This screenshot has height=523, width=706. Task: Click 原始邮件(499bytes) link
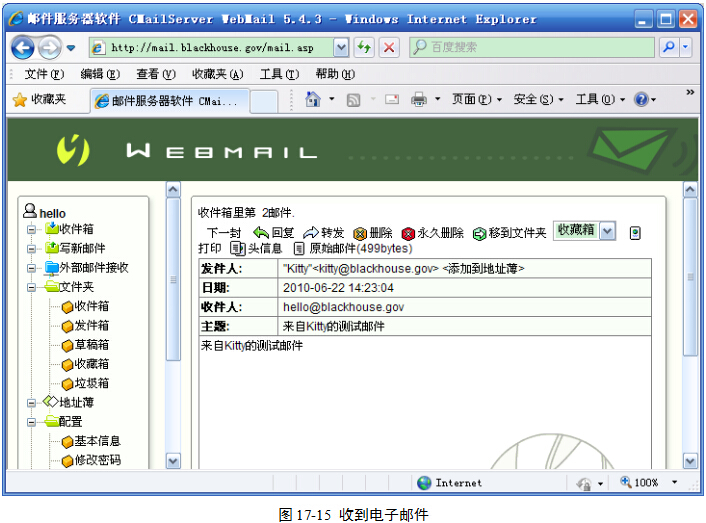point(353,248)
